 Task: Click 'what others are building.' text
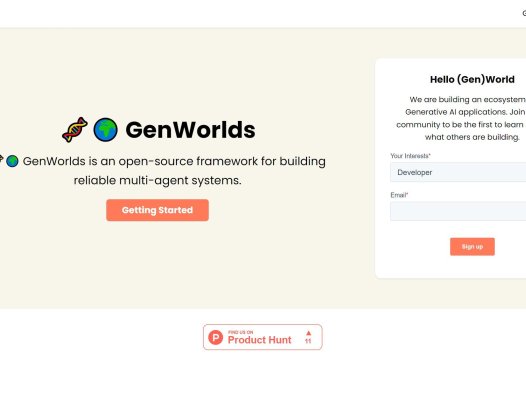click(472, 137)
